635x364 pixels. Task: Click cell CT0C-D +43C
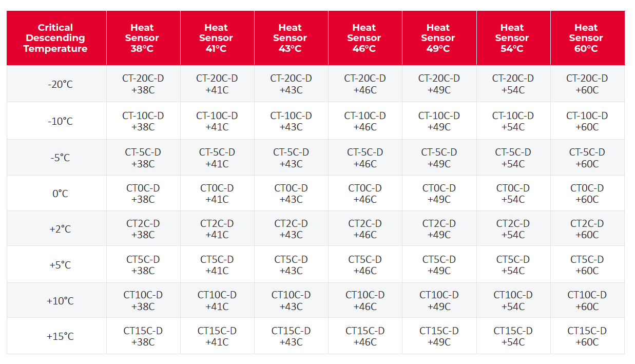[291, 194]
